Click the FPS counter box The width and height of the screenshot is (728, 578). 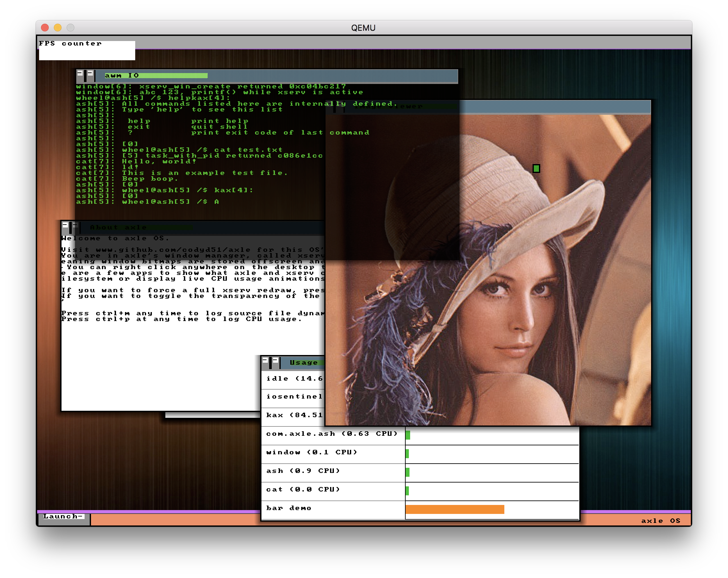(87, 51)
